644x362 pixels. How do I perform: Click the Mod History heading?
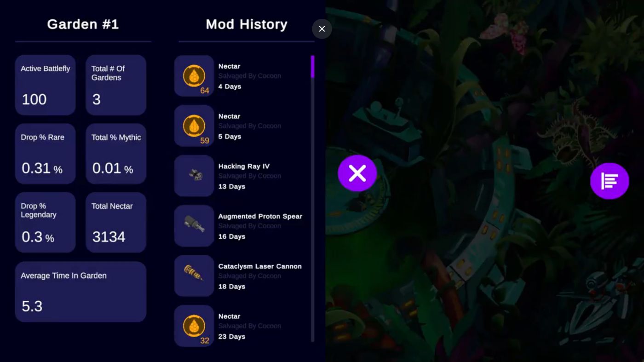(247, 24)
